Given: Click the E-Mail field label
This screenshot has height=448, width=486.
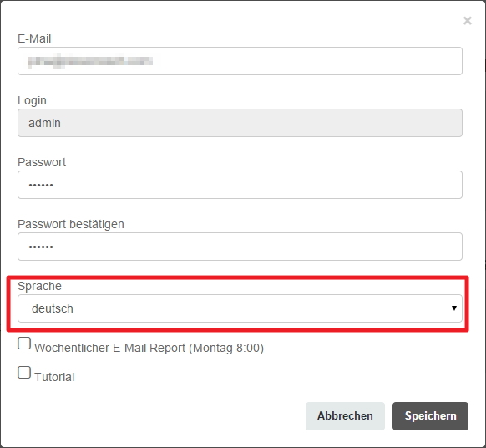Looking at the screenshot, I should coord(34,38).
